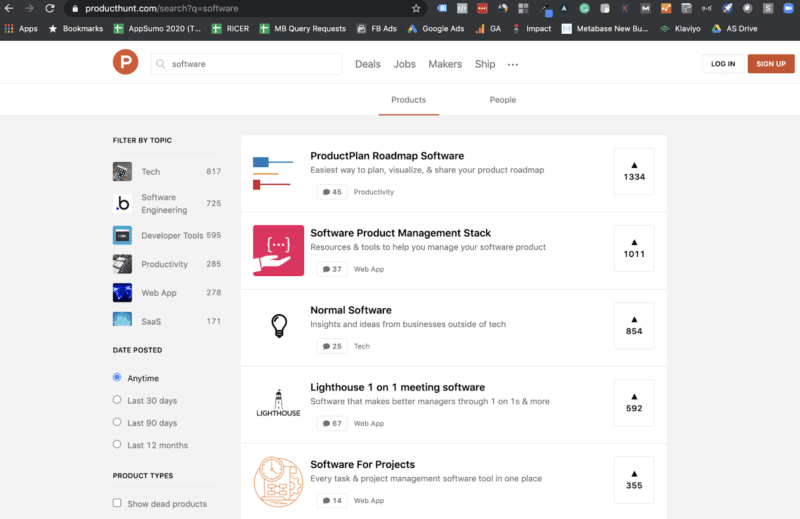800x519 pixels.
Task: Reload the page in the browser
Action: coord(49,8)
